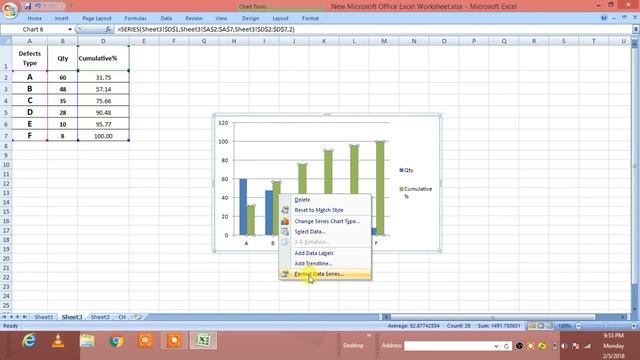This screenshot has width=640, height=360.
Task: Open the Name Box dropdown arrow
Action: 70,29
